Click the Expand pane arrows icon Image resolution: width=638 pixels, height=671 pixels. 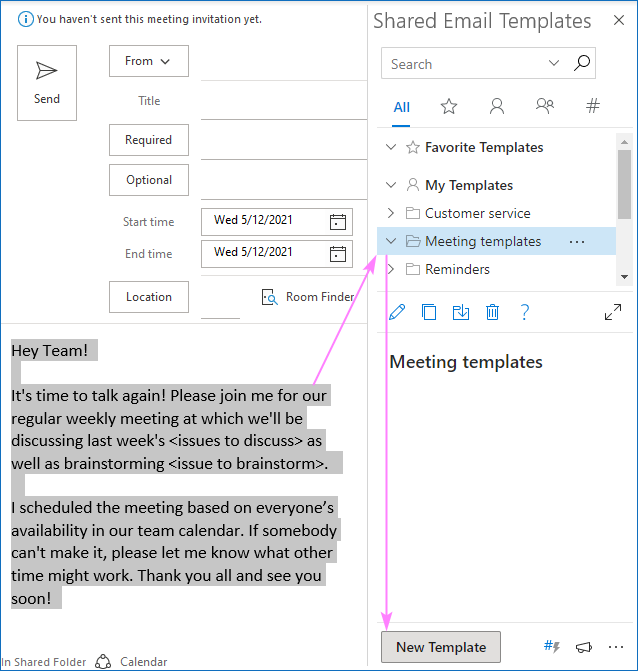613,312
